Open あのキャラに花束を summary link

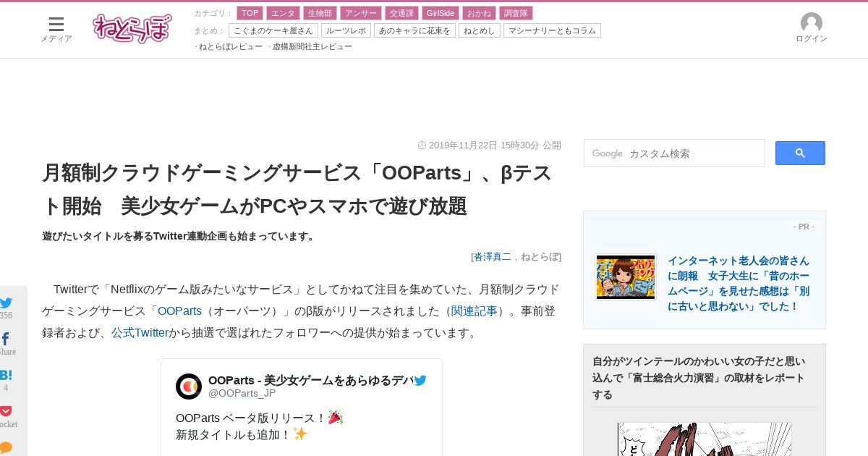(x=414, y=30)
